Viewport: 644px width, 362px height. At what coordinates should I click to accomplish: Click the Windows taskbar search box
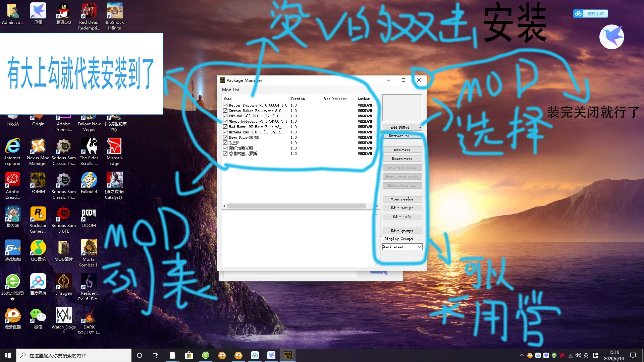74,355
